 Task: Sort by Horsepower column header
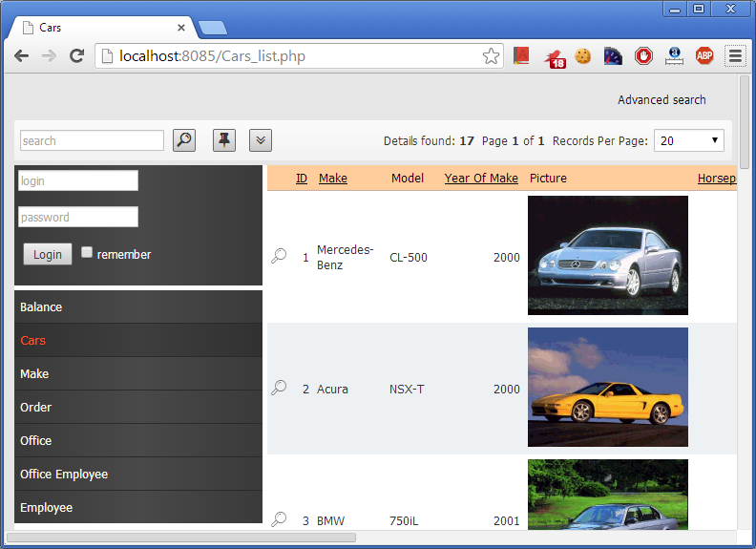tap(717, 178)
